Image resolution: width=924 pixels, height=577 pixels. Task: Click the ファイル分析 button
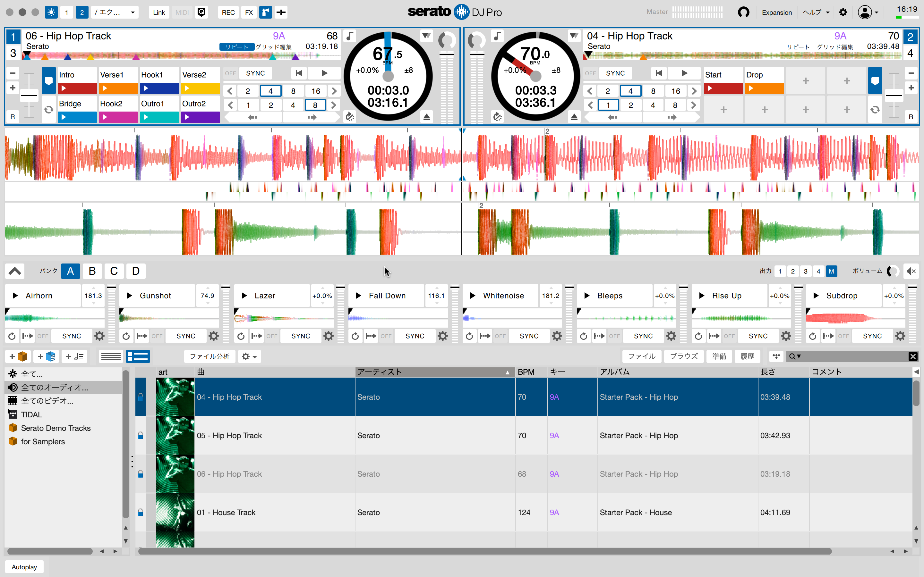pos(209,356)
